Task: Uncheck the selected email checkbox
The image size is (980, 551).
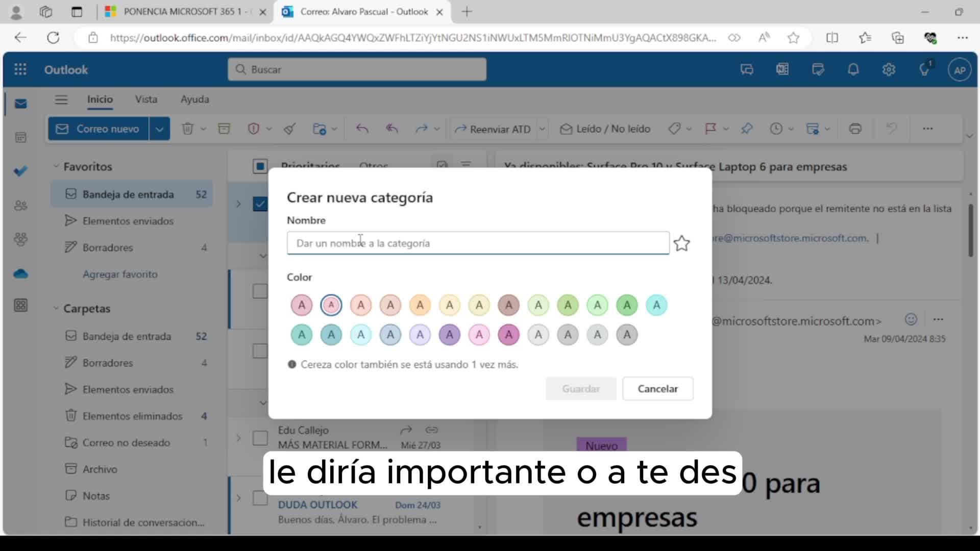Action: [x=260, y=204]
